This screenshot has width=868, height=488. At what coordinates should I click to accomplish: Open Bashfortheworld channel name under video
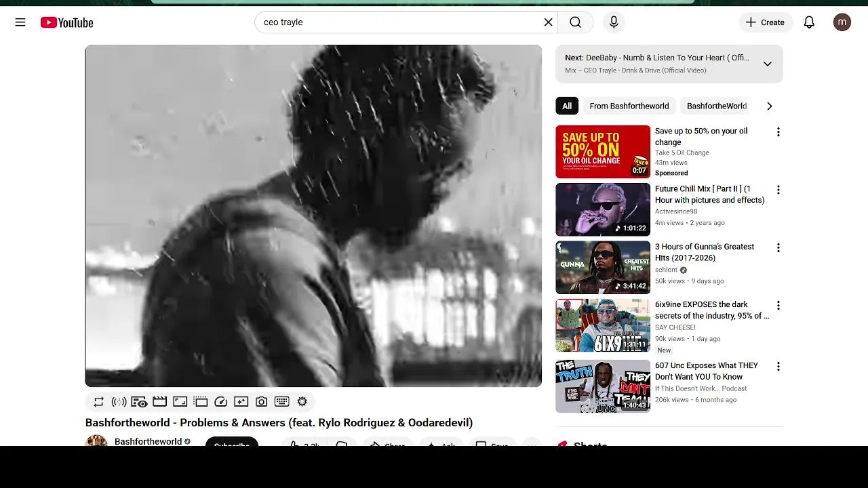click(148, 441)
